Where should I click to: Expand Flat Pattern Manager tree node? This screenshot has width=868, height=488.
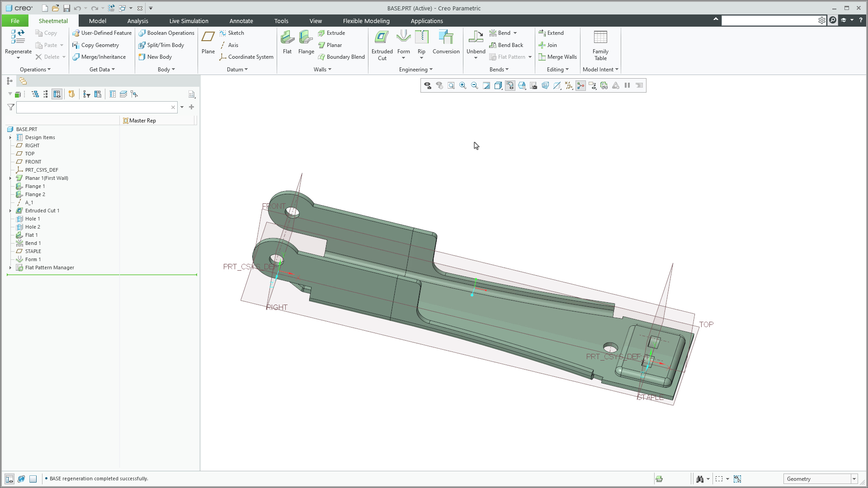point(10,268)
